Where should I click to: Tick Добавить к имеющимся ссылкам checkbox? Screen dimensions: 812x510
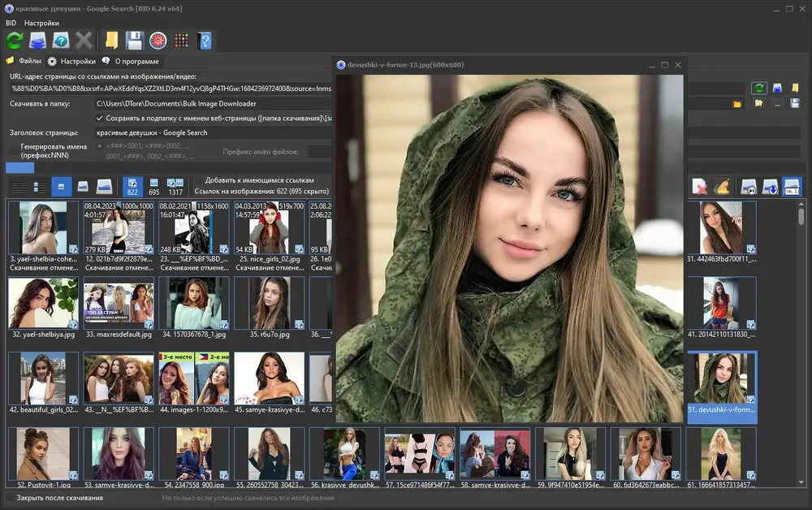(198, 180)
